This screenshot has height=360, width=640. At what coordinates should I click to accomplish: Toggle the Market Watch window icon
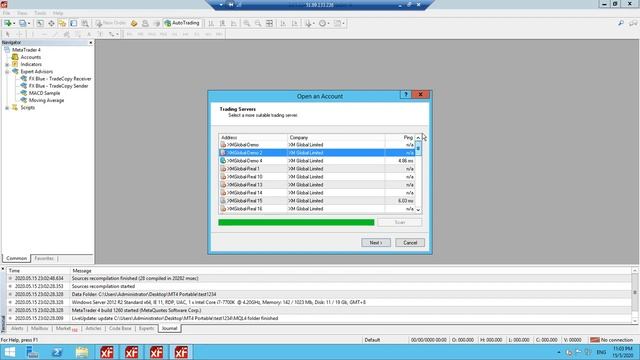(x=40, y=23)
